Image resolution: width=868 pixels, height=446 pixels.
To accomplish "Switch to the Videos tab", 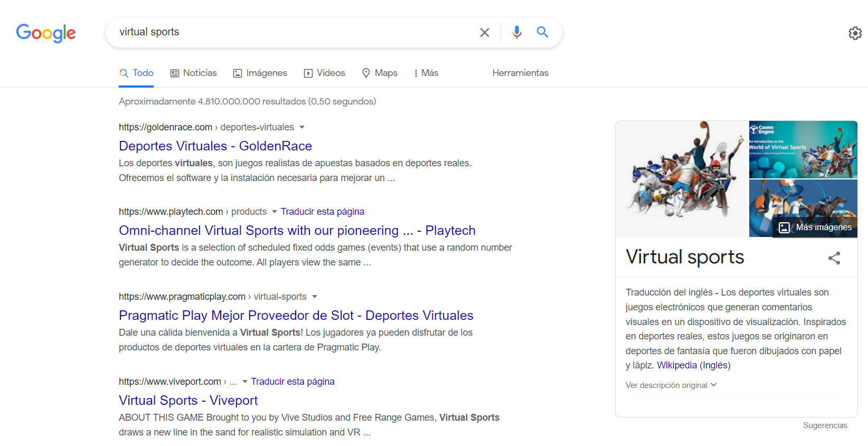I will [325, 73].
